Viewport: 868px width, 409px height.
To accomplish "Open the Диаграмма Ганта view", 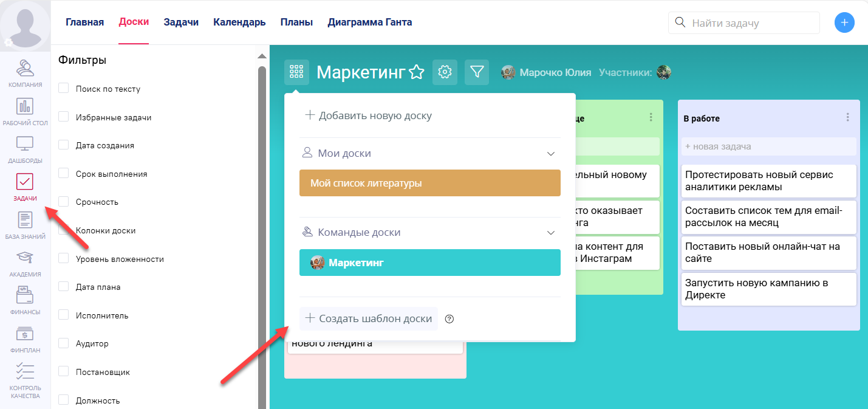I will click(x=369, y=22).
